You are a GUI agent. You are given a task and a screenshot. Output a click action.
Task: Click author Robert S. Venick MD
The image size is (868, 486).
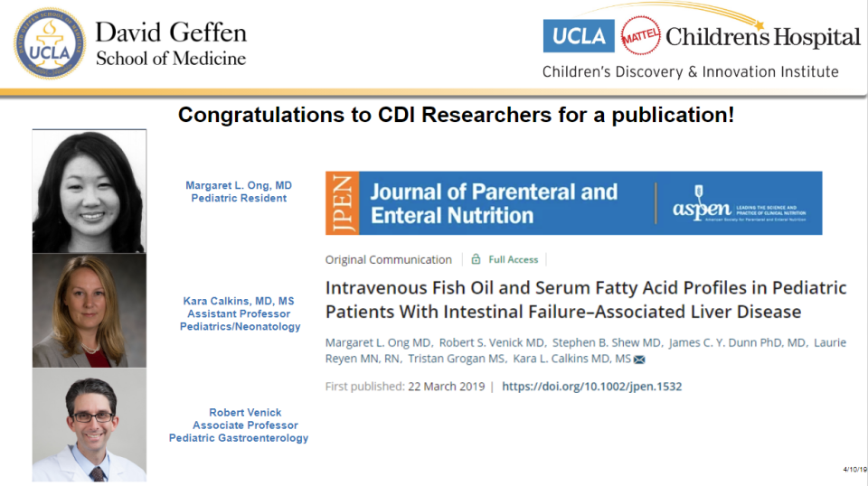click(491, 342)
